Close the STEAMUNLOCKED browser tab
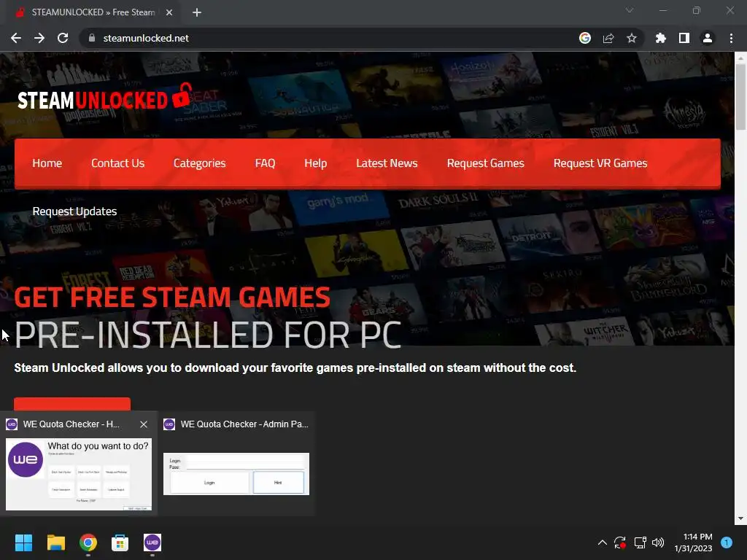This screenshot has width=747, height=560. [169, 12]
